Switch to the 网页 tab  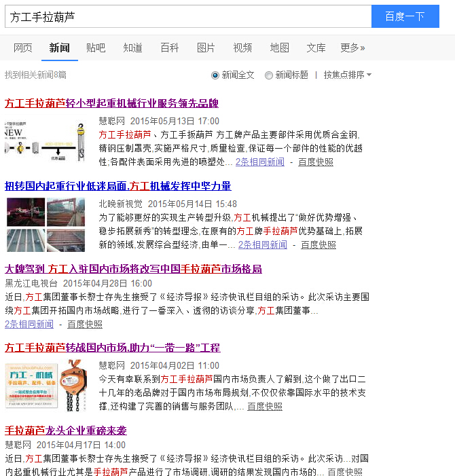pos(23,48)
